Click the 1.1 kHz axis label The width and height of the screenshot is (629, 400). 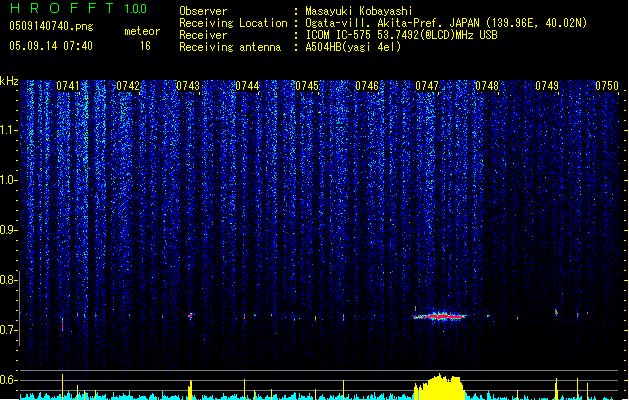click(9, 130)
